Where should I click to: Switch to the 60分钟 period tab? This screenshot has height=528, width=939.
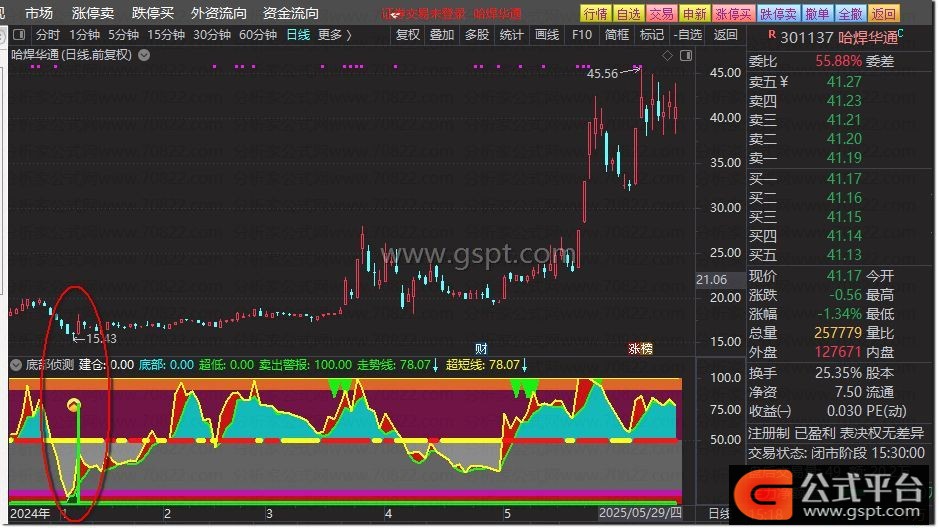[x=257, y=35]
